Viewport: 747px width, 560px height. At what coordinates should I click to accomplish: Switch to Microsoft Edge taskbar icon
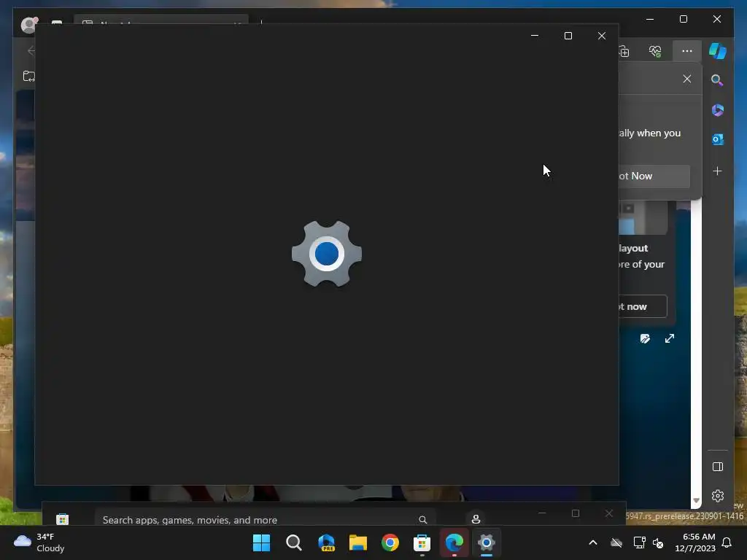[454, 542]
